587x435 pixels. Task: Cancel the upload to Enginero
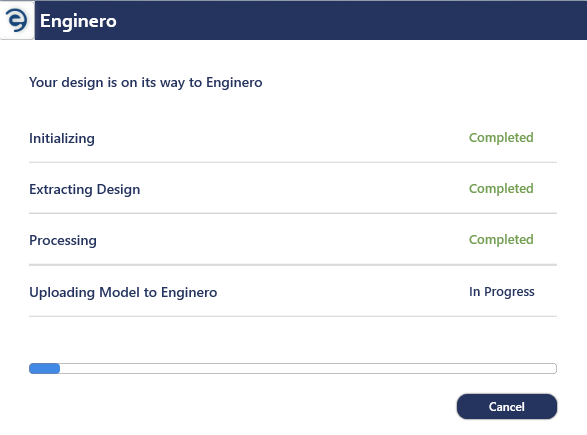coord(507,407)
